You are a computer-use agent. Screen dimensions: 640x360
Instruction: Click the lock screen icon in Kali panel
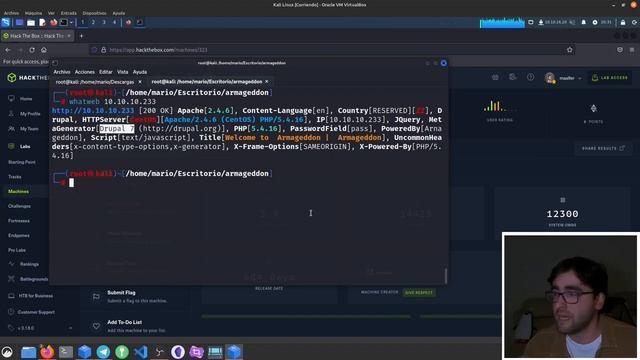click(x=623, y=22)
